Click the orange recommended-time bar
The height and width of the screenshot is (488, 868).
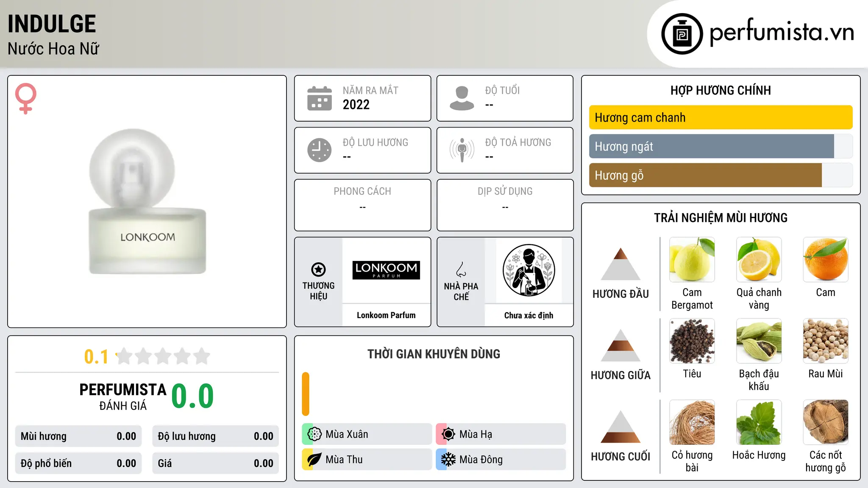(x=306, y=394)
